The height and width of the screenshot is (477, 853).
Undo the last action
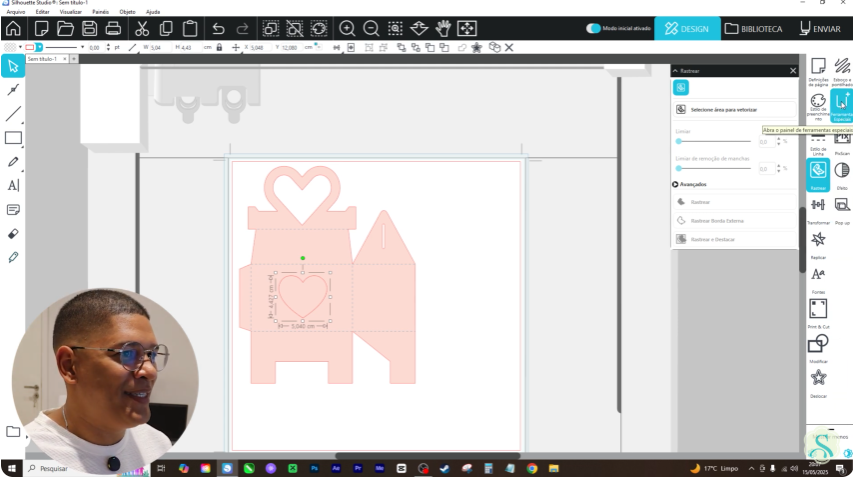click(x=218, y=28)
